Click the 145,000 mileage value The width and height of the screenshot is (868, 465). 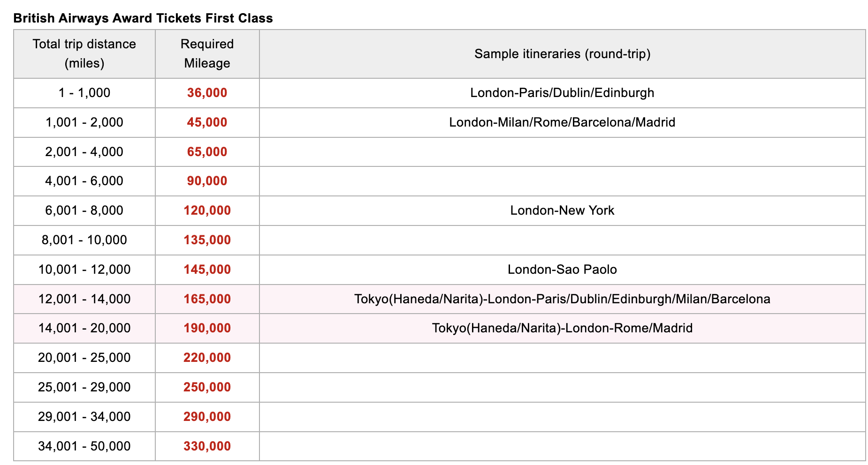207,270
